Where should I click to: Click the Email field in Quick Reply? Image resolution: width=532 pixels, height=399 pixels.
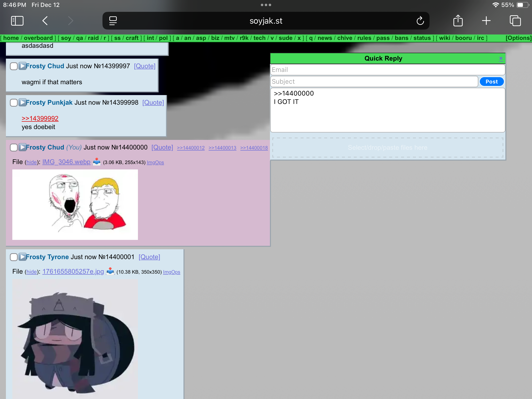coord(387,70)
